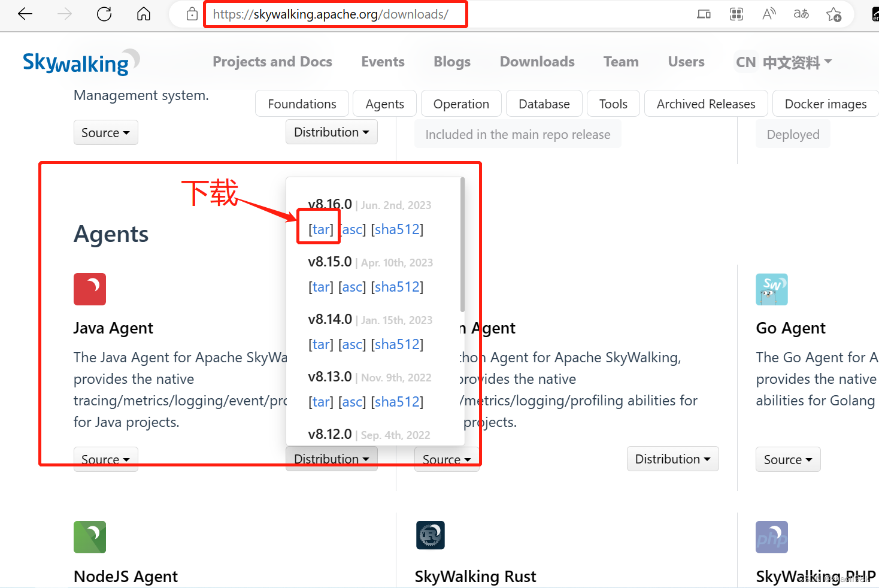Expand the Source dropdown under Management system

pyautogui.click(x=105, y=132)
